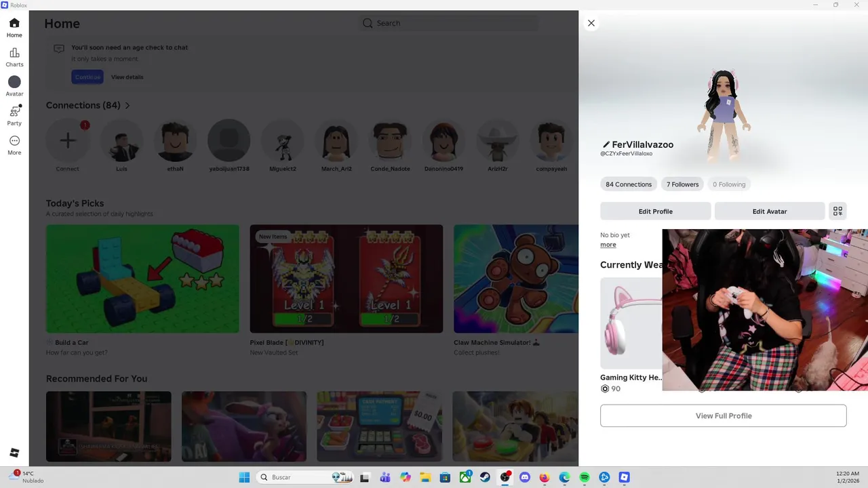Open the QR code button beside Edit Avatar
The height and width of the screenshot is (488, 868).
tap(837, 211)
